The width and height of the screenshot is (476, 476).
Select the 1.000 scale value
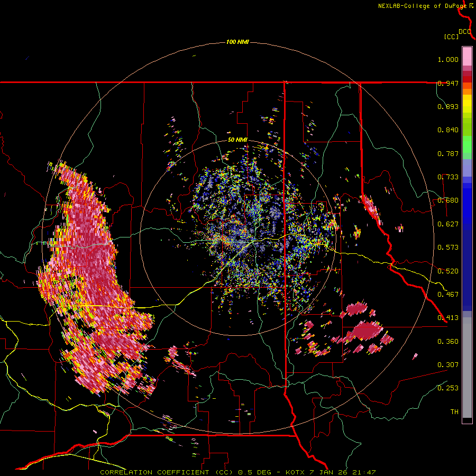point(448,59)
